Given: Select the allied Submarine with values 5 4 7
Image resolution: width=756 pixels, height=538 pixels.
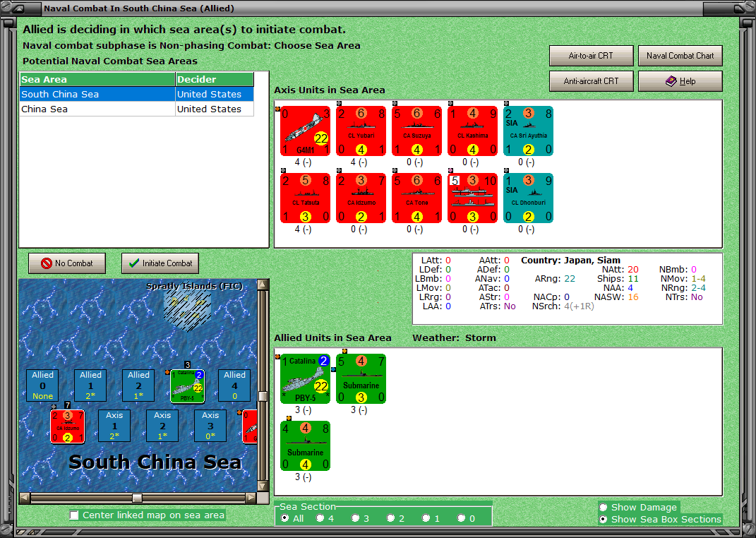Looking at the screenshot, I should [x=361, y=379].
